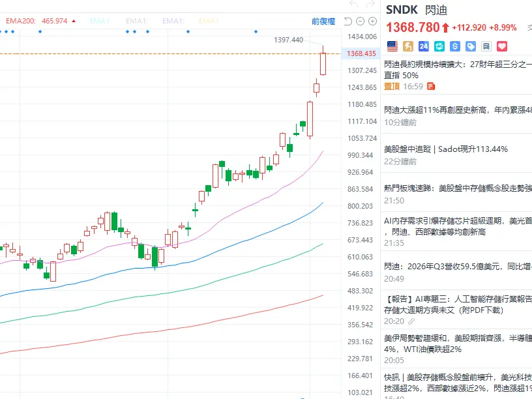Image resolution: width=532 pixels, height=399 pixels.
Task: Click the link icon next to 20:20
Action: (411, 321)
